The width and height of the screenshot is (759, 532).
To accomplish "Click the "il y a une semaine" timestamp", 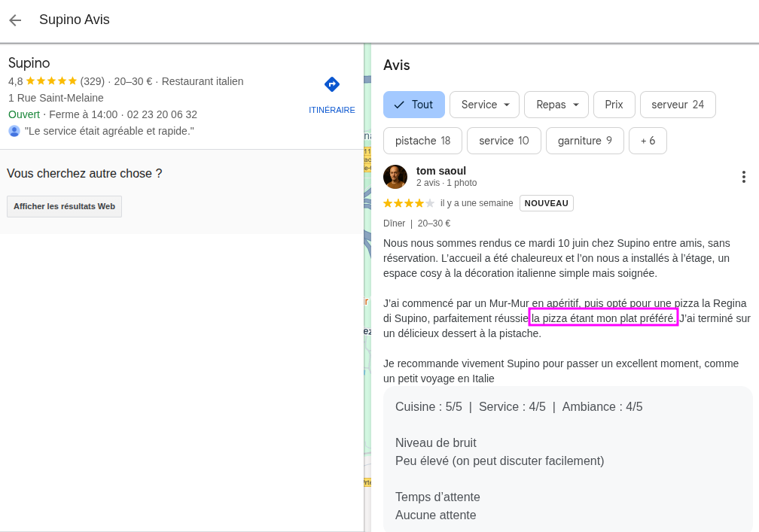I will [477, 203].
